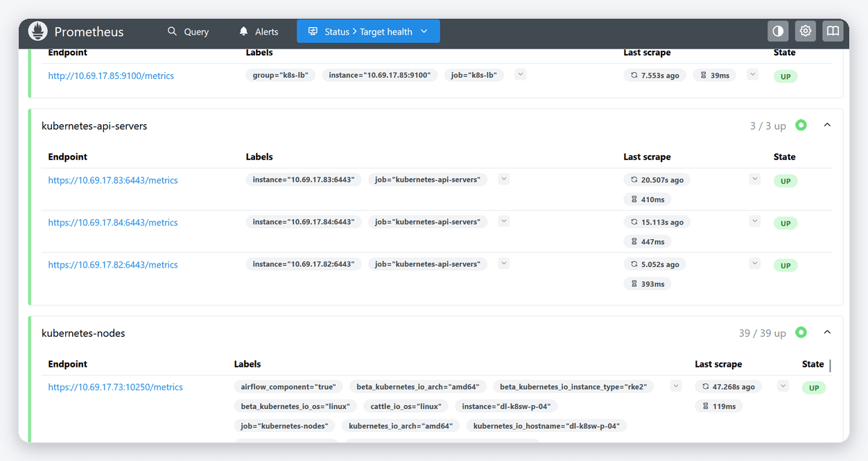Click the 393ms scrape duration badge
The image size is (868, 461).
(648, 284)
